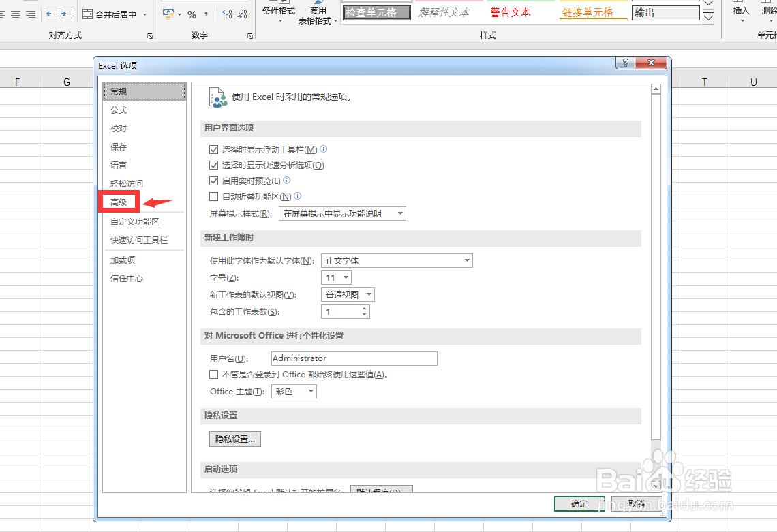Select column G header in worksheet
Viewport: 777px width, 532px height.
pos(67,82)
